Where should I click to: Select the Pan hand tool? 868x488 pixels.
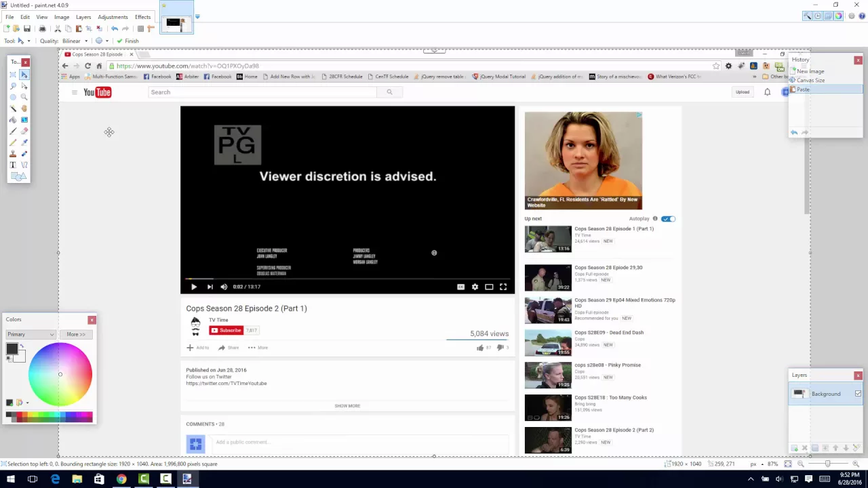(24, 108)
